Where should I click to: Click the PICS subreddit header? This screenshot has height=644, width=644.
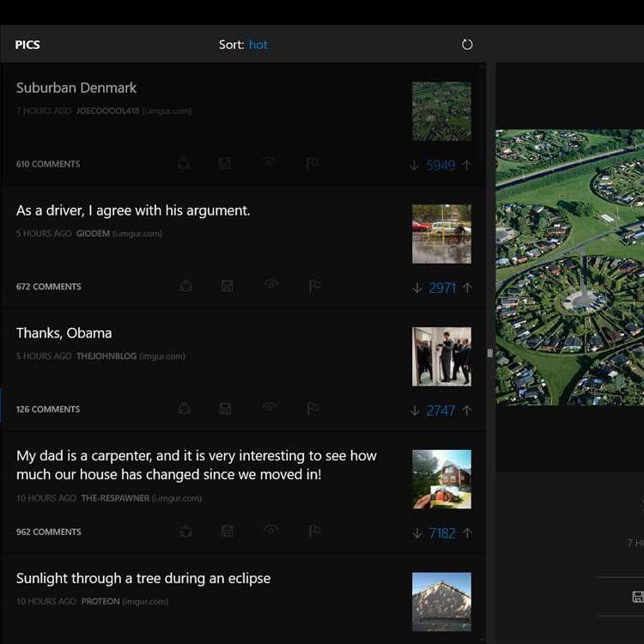click(x=27, y=45)
